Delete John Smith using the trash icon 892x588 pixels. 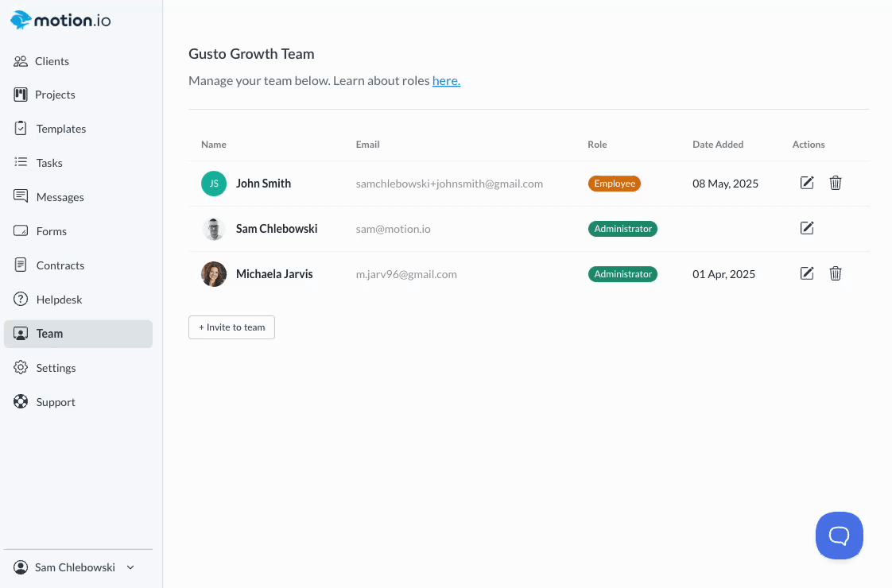(836, 183)
